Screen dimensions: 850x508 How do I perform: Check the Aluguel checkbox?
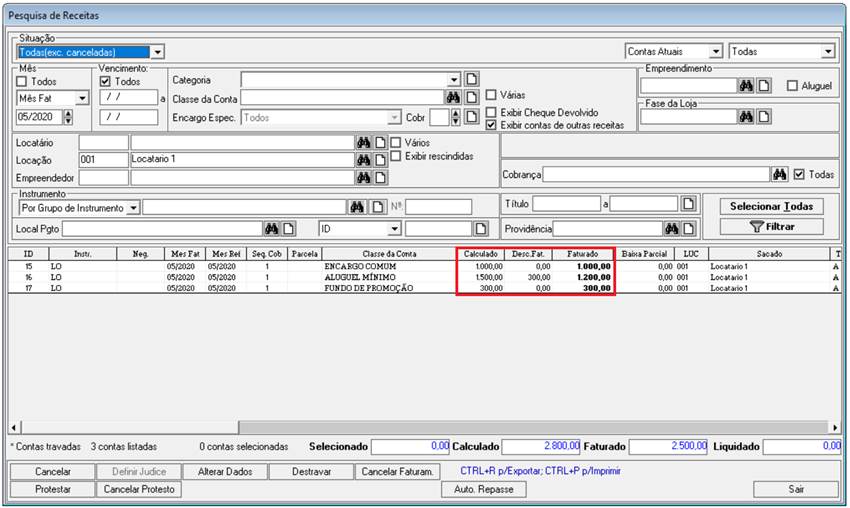click(793, 86)
